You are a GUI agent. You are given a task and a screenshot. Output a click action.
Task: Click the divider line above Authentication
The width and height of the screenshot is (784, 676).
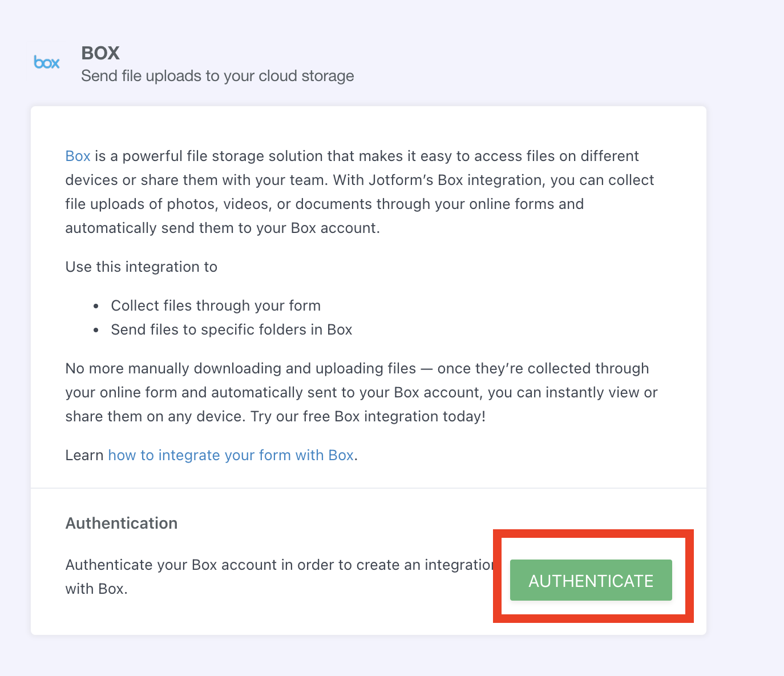pyautogui.click(x=369, y=488)
